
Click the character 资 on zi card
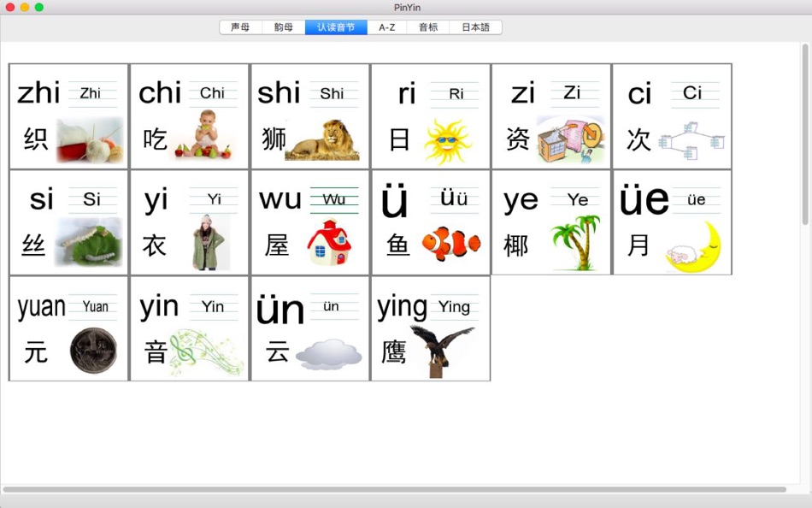(x=518, y=139)
